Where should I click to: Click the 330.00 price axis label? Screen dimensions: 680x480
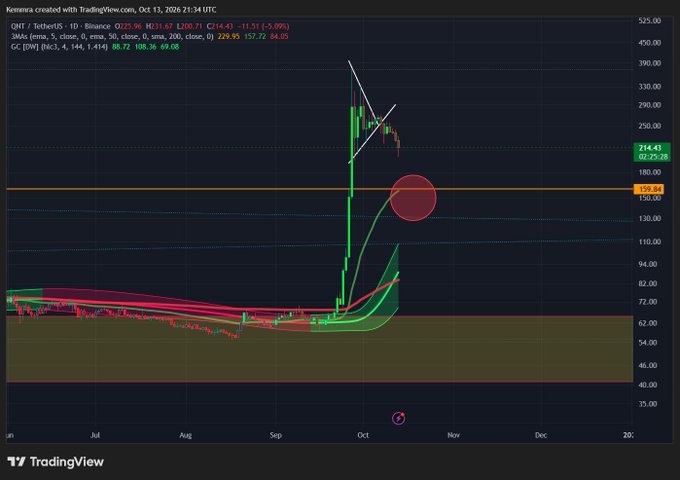[x=650, y=86]
